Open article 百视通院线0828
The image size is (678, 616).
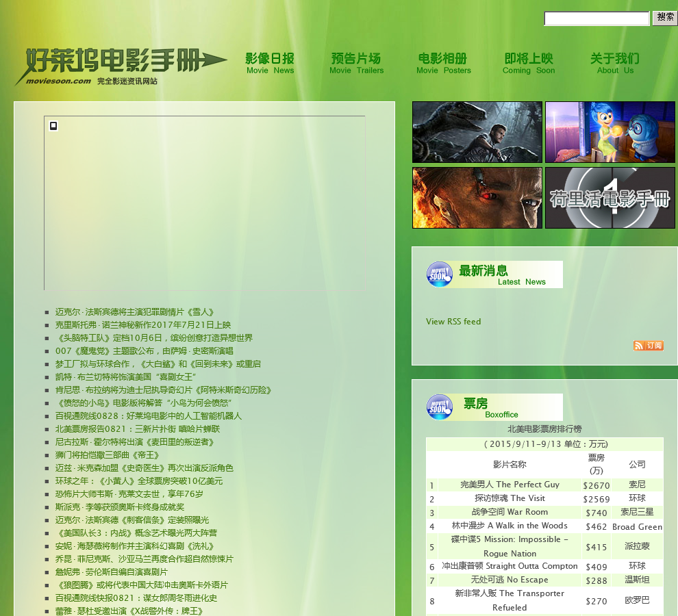[149, 416]
